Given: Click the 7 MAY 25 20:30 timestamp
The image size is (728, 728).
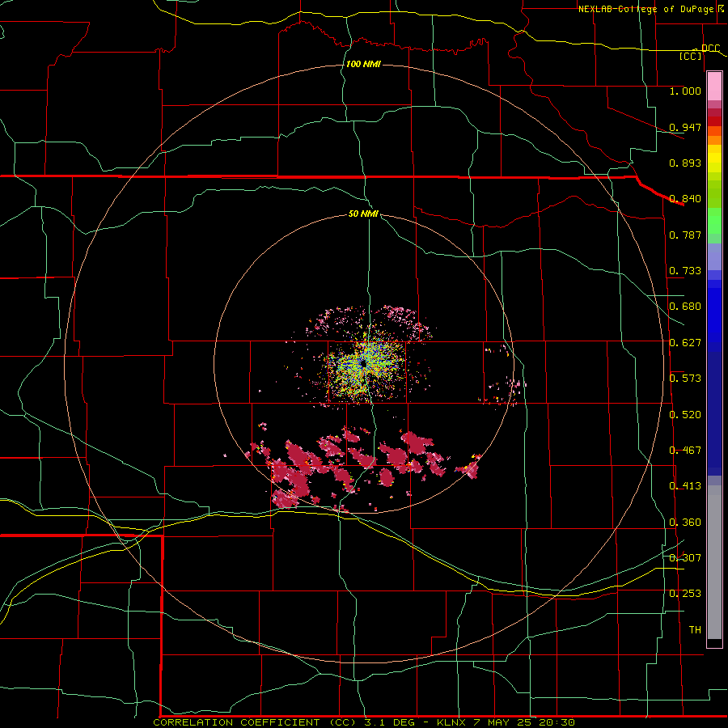Looking at the screenshot, I should [x=524, y=722].
